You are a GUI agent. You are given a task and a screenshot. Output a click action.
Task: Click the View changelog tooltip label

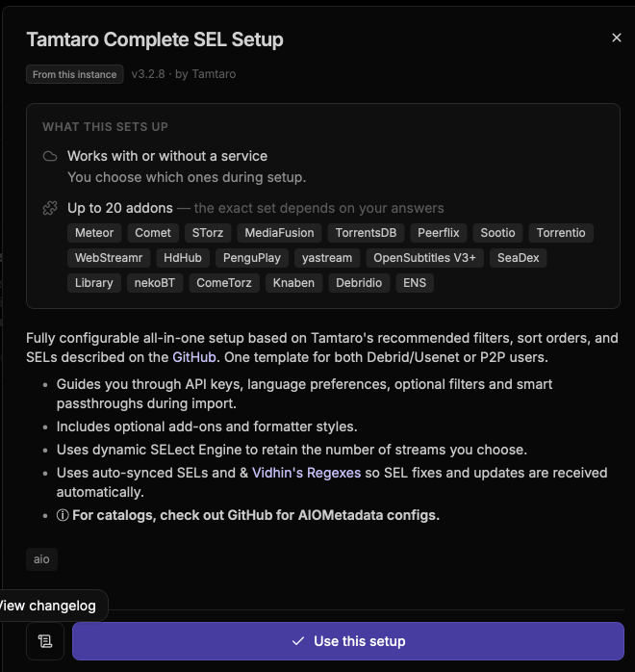[x=48, y=606]
